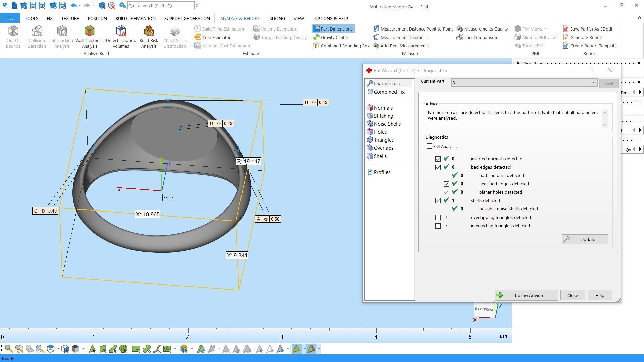Screen dimensions: 644x362
Task: Open the FIX ribbon tab
Action: pos(50,18)
